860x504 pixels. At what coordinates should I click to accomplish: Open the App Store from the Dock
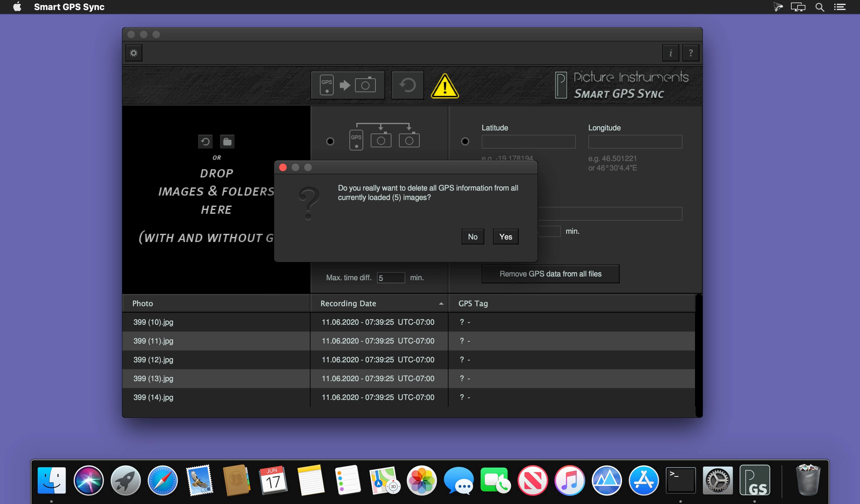644,480
